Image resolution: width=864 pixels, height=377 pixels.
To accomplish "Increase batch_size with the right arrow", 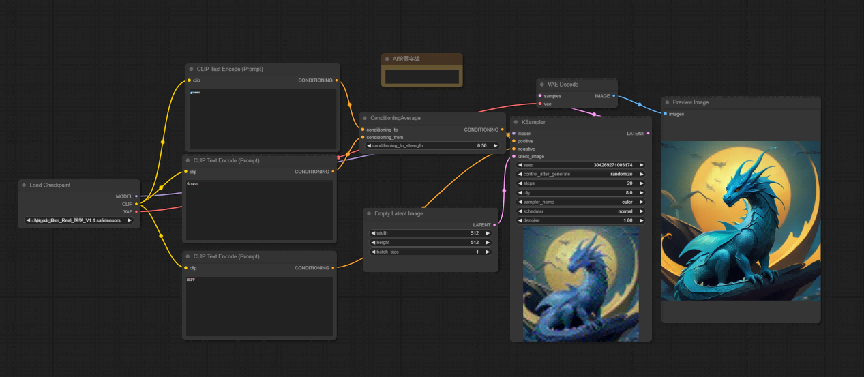I will pos(488,252).
